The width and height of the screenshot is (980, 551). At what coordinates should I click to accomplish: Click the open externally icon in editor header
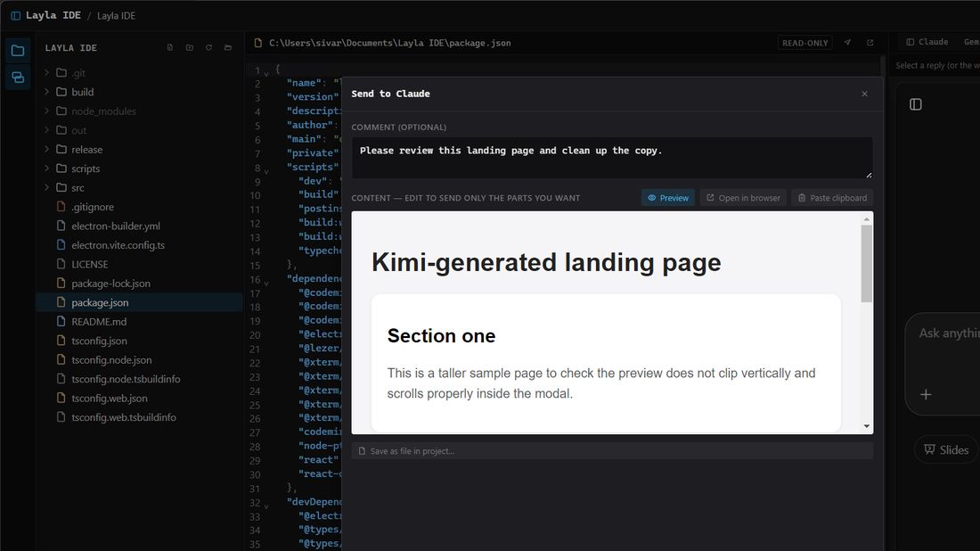pyautogui.click(x=870, y=43)
